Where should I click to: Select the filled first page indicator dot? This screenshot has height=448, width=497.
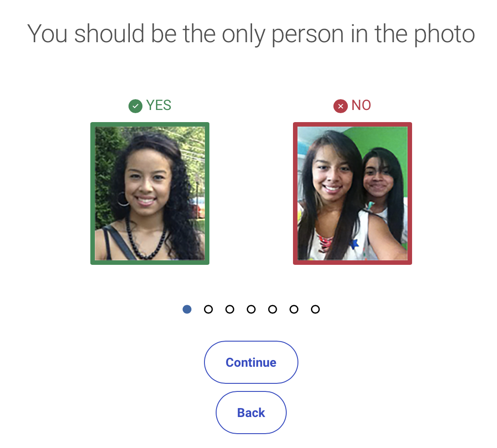187,309
